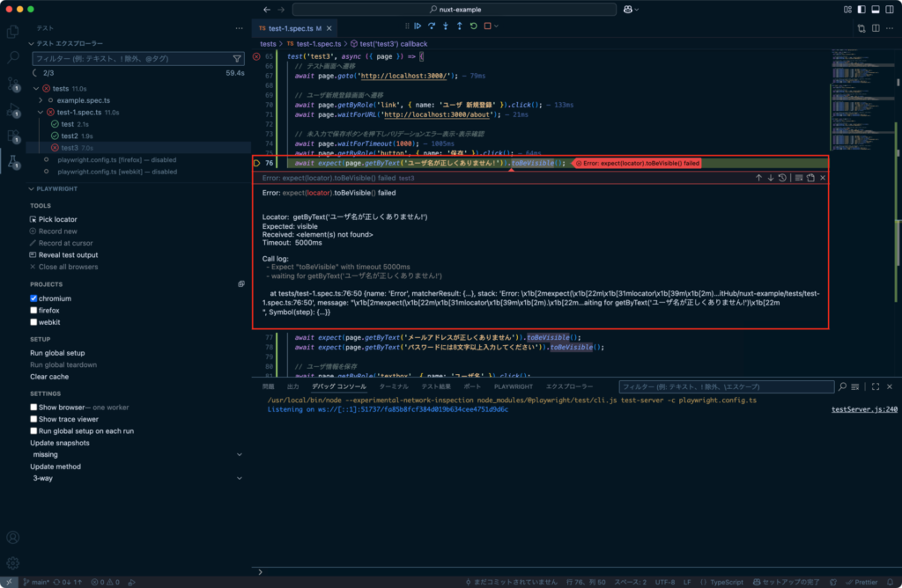Switch to the ターミナル panel tab
Viewport: 902px width, 588px height.
393,386
